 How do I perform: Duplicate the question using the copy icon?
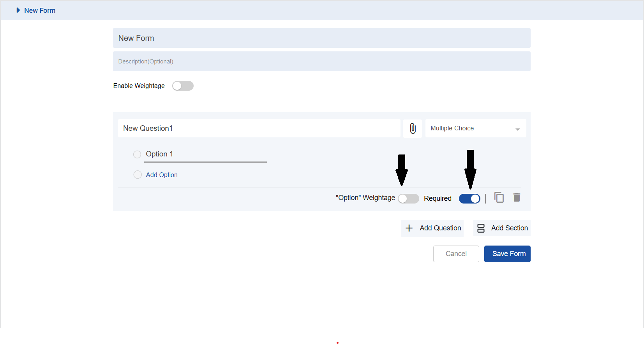point(499,198)
